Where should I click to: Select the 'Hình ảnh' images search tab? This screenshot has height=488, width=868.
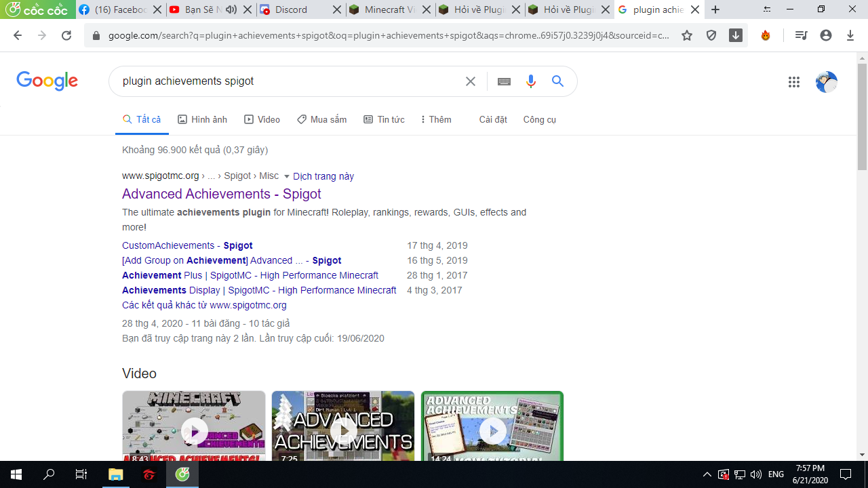click(202, 119)
